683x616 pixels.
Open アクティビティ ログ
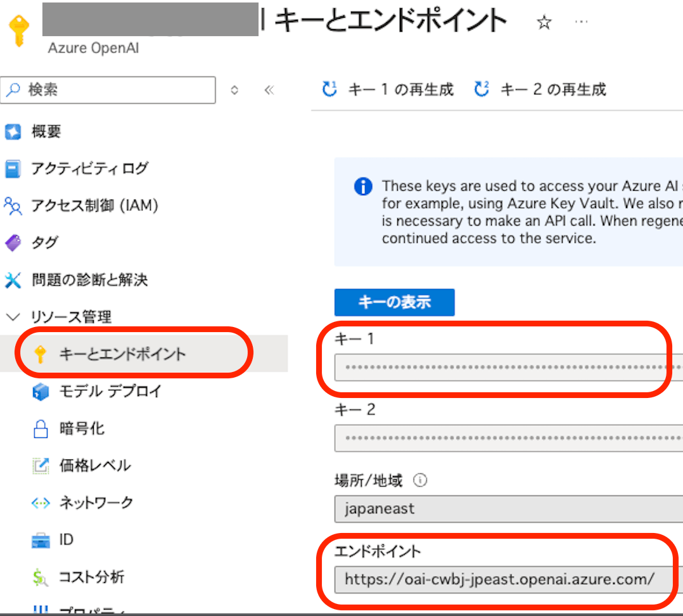click(90, 169)
